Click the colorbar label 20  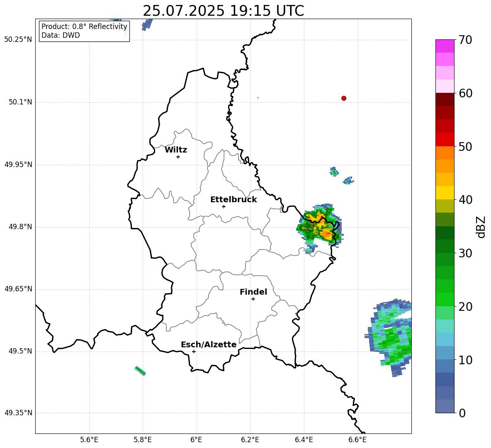tap(465, 306)
